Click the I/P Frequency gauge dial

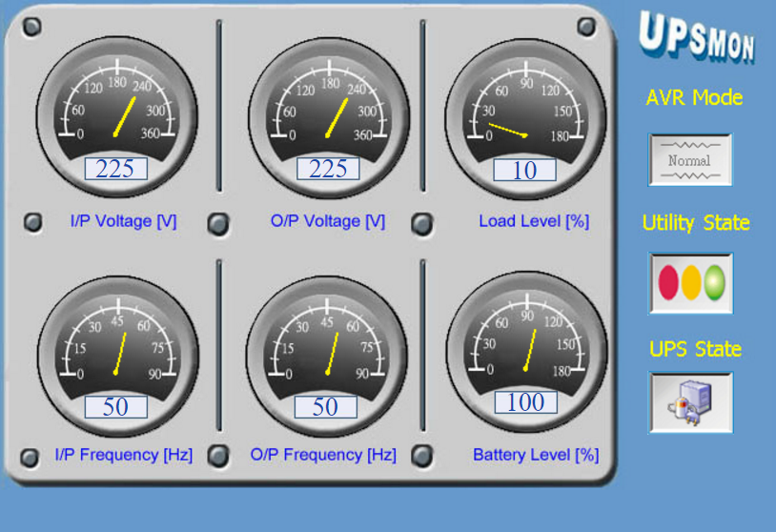coord(118,356)
